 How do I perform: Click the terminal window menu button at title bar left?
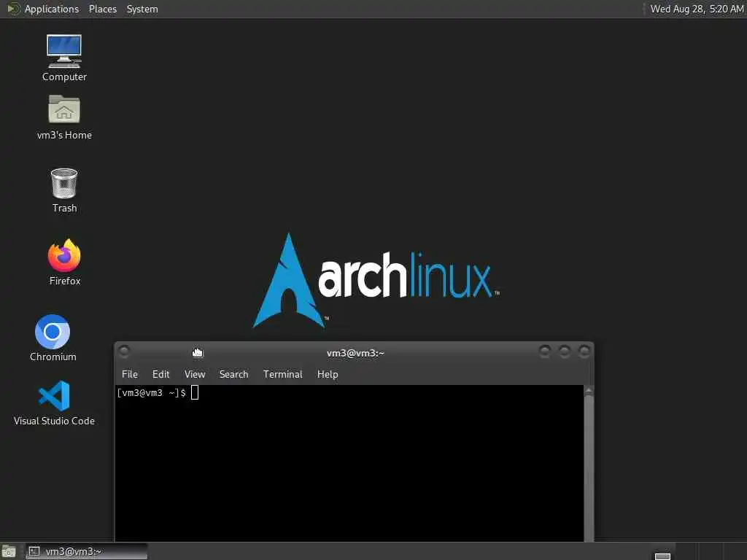coord(124,351)
